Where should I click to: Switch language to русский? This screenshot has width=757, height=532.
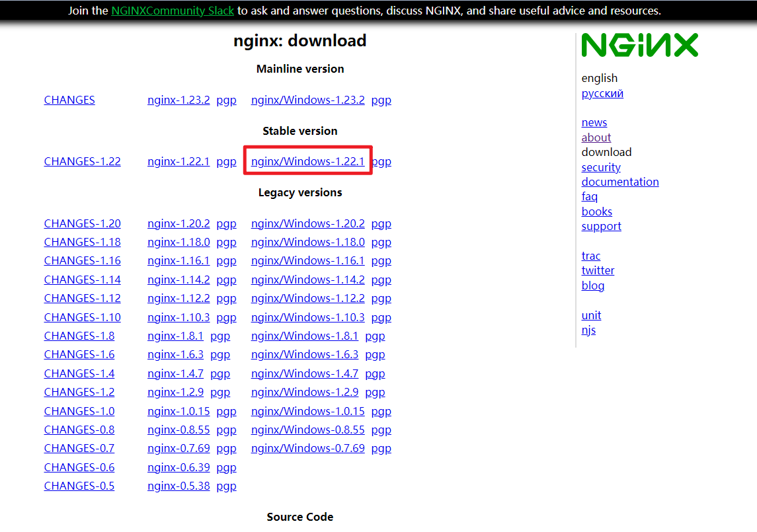tap(602, 93)
